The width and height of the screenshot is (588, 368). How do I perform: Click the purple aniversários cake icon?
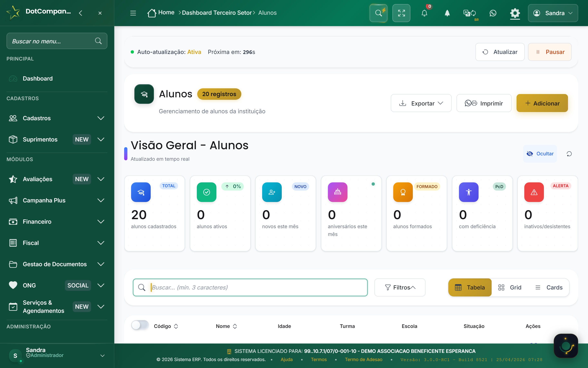(x=337, y=192)
